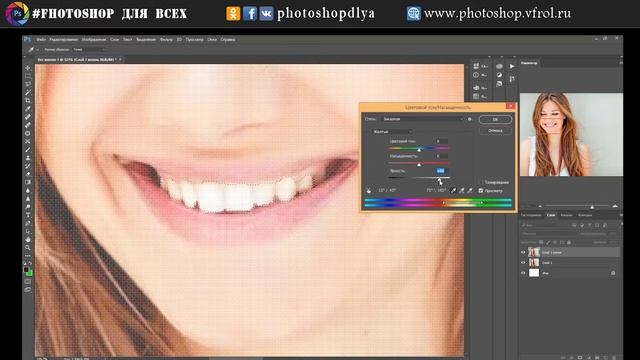
Task: Toggle the Тонирование checkbox
Action: pyautogui.click(x=481, y=182)
